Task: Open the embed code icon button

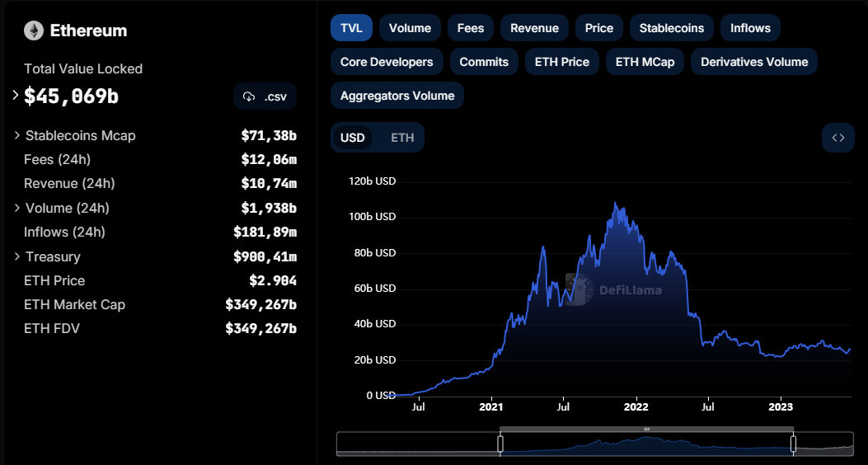Action: click(x=838, y=138)
